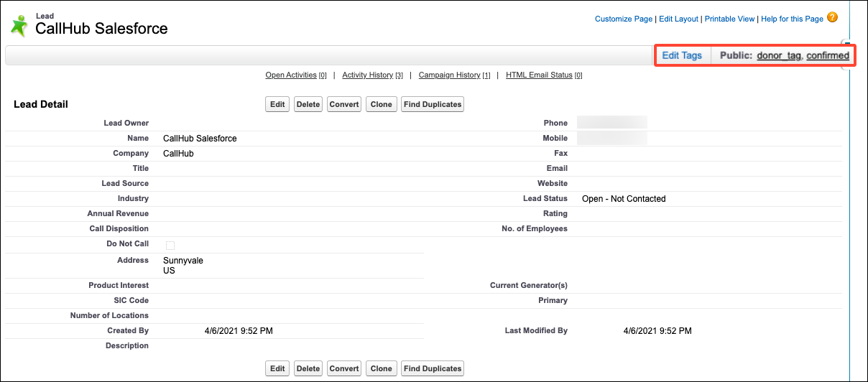Click the Lead Owner field label

tap(126, 124)
